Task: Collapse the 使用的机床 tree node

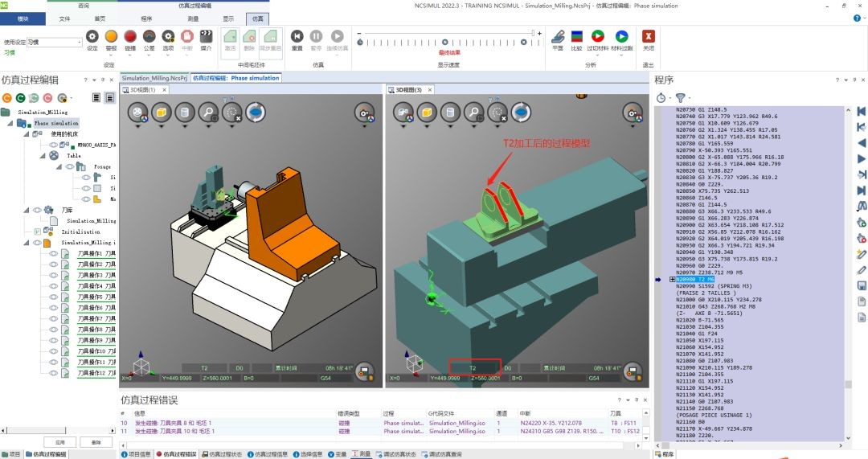Action: click(26, 134)
